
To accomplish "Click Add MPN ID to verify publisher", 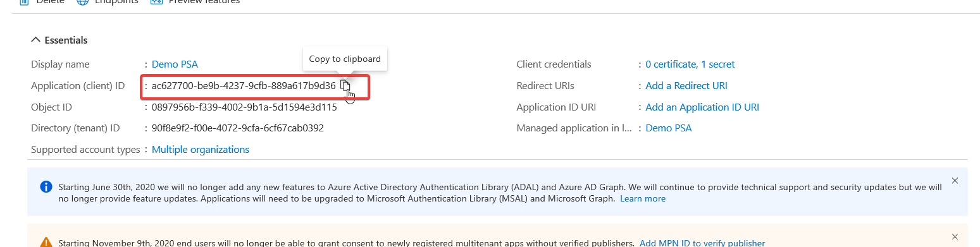I will (x=702, y=243).
